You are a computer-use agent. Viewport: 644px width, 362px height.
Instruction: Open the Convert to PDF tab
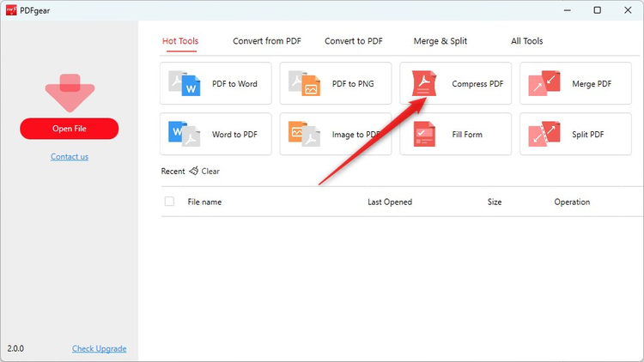(354, 41)
